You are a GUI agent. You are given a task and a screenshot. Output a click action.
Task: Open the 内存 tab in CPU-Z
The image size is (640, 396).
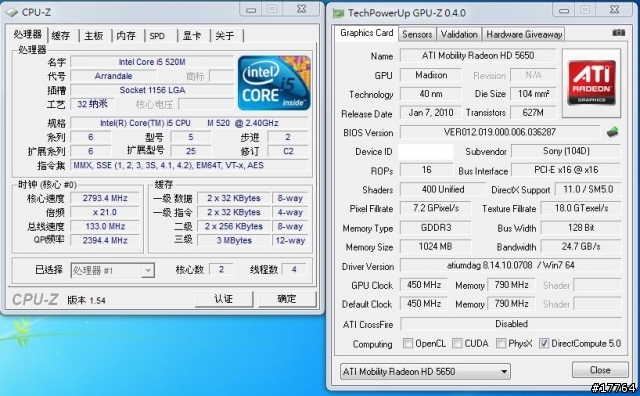pos(126,36)
